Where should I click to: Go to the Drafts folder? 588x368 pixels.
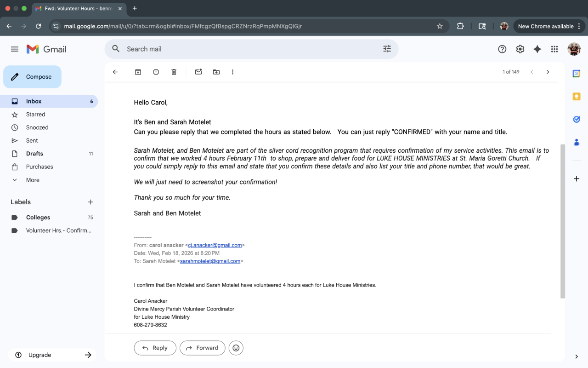click(34, 154)
